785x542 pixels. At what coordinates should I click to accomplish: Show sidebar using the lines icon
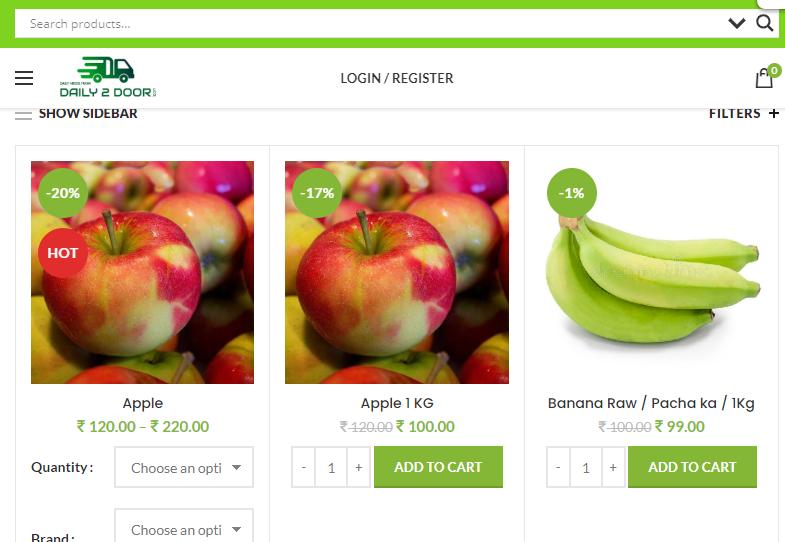23,115
